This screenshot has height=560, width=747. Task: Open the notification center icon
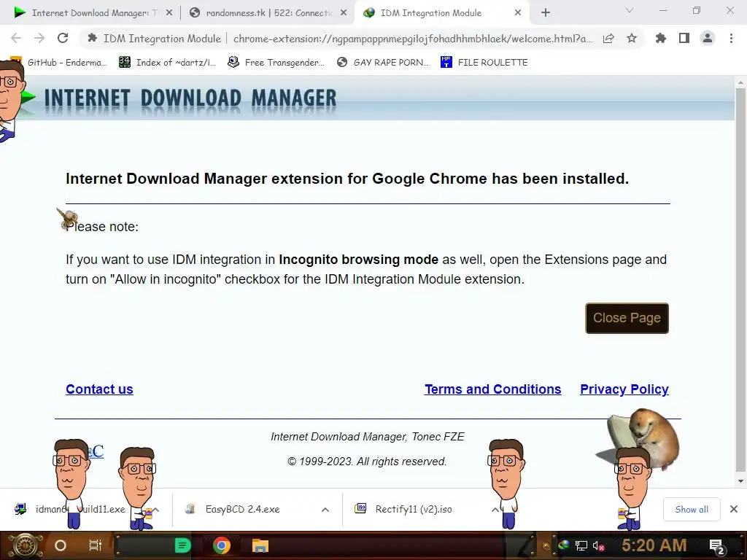click(717, 547)
